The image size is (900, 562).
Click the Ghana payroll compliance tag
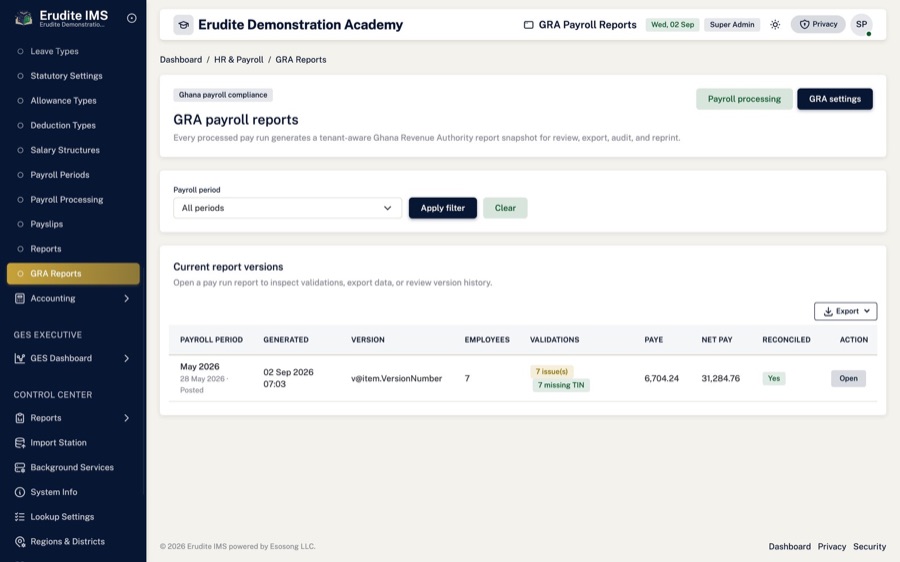pyautogui.click(x=223, y=95)
